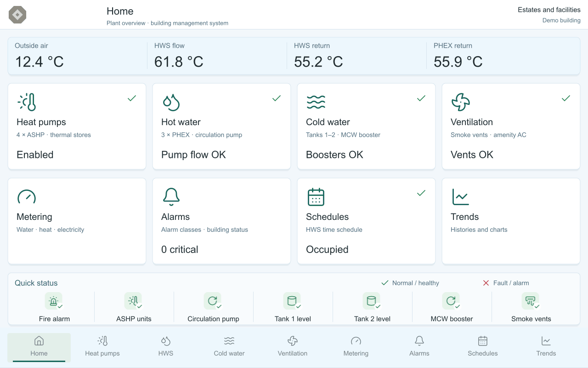Viewport: 588px width, 368px height.
Task: Click the Metering card gauge icon
Action: tap(26, 197)
